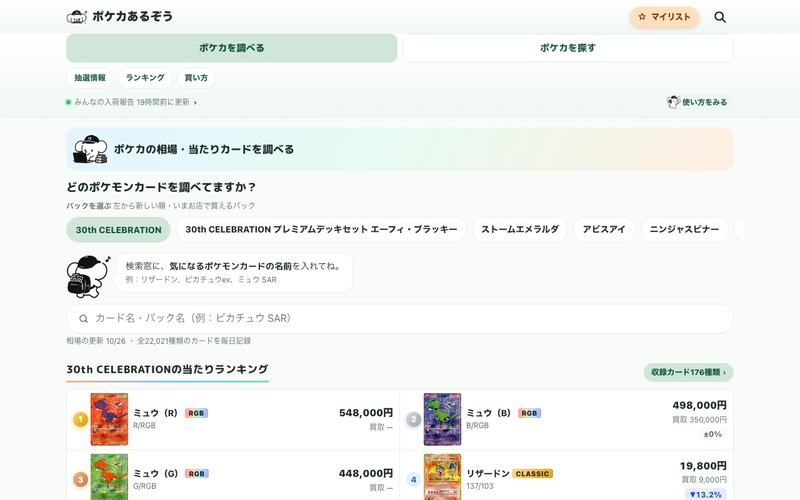Screen dimensions: 800x500
Task: Click the ポケカあるぞう site logo
Action: pos(119,16)
